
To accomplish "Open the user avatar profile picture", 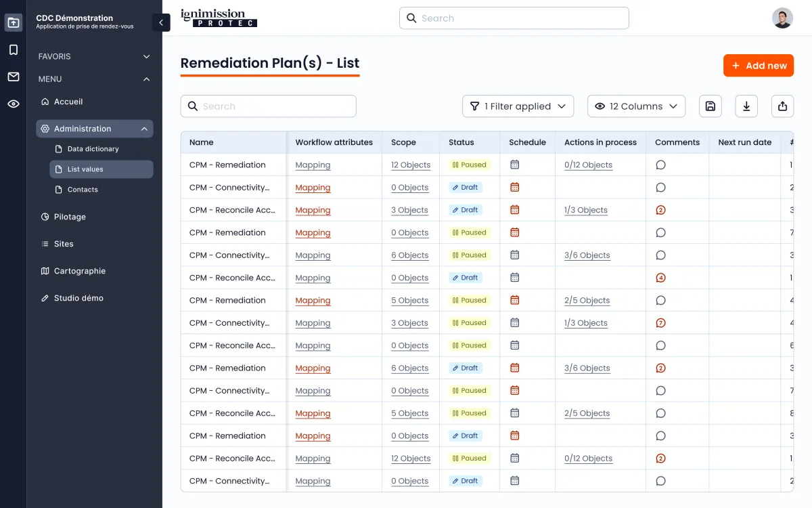I will (x=782, y=18).
